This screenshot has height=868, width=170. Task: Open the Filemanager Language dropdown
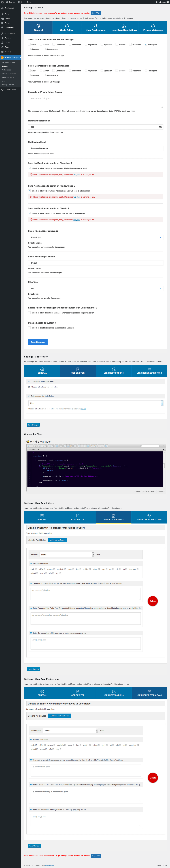95,237
